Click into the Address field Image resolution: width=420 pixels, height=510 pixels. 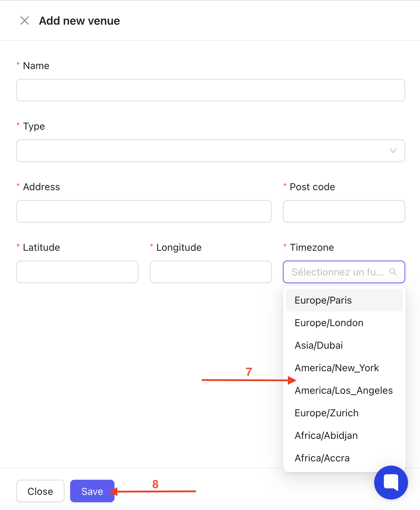[144, 211]
